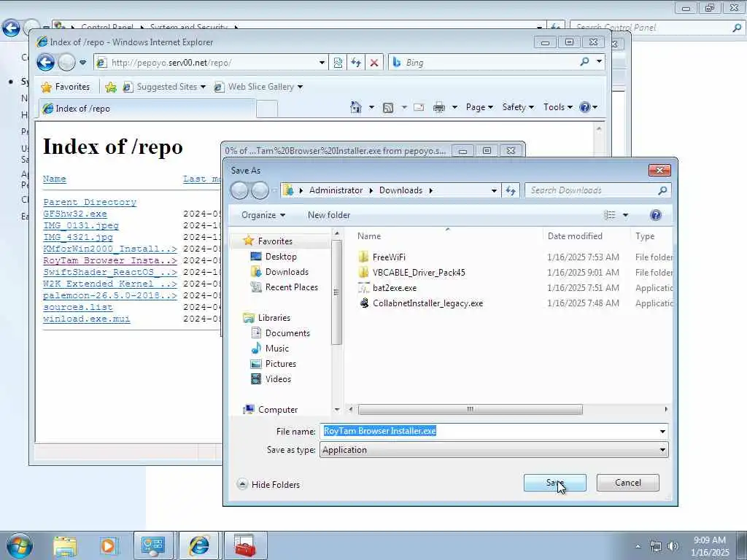Go back in Internet Explorer

coord(46,63)
